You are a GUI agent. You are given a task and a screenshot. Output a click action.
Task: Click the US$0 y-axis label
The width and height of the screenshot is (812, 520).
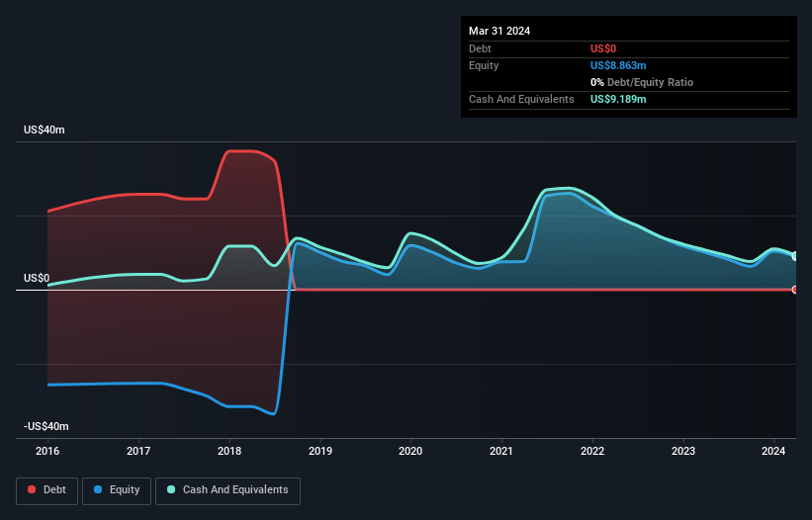pyautogui.click(x=37, y=279)
